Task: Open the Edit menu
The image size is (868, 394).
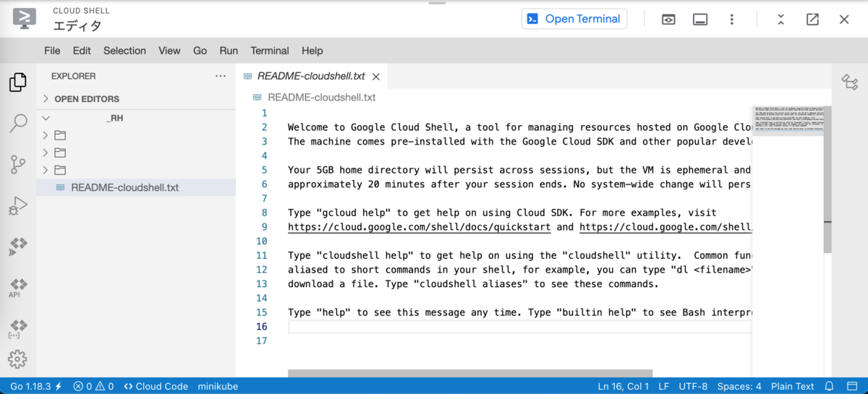Action: click(x=82, y=51)
